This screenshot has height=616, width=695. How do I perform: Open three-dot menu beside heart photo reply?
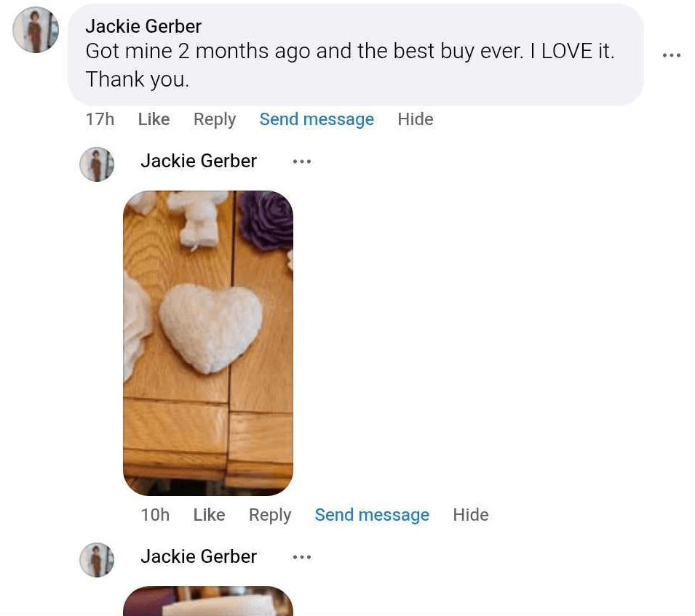click(x=302, y=161)
